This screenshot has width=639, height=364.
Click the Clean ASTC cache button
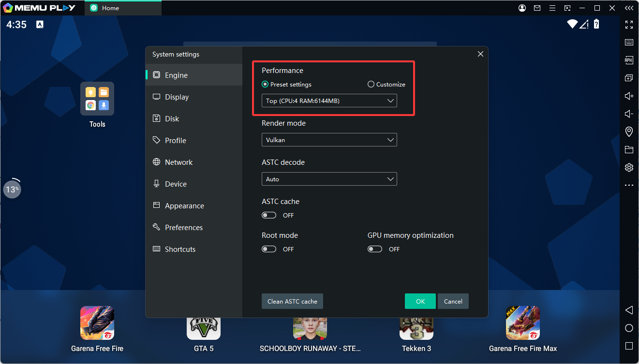click(292, 301)
